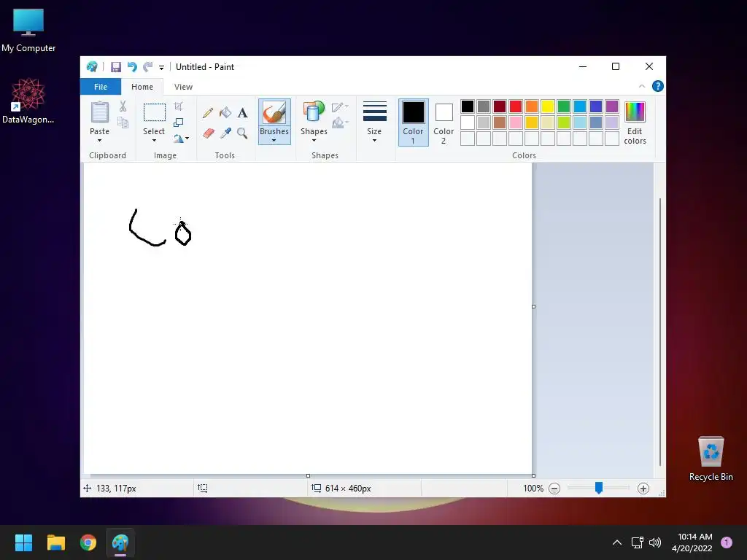Click the zoom in plus button
The height and width of the screenshot is (560, 747).
point(643,489)
